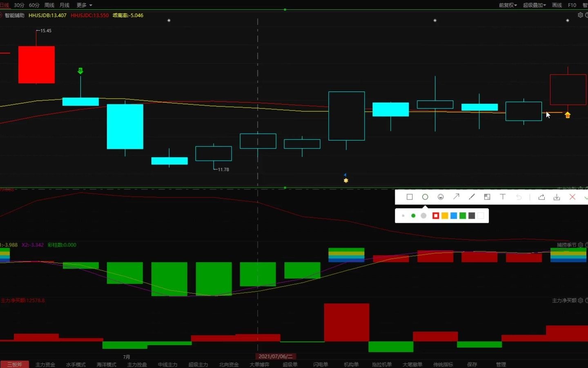Image resolution: width=588 pixels, height=368 pixels.
Task: Select the 三板斧 indicator tab
Action: pos(15,364)
